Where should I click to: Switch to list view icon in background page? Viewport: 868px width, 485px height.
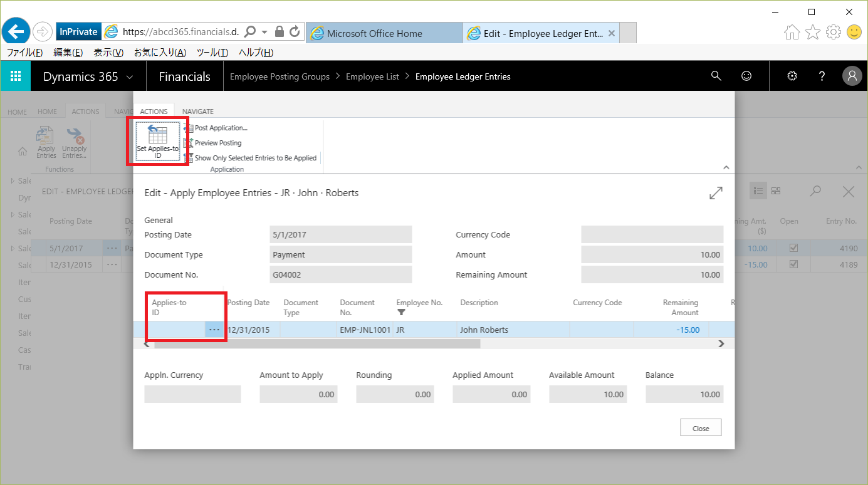coord(758,191)
